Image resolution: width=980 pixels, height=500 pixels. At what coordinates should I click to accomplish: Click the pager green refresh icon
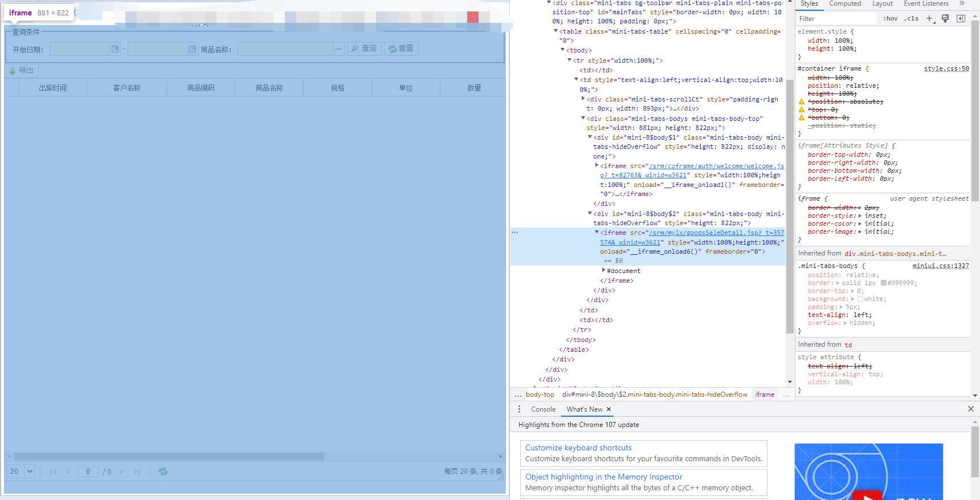click(x=163, y=471)
